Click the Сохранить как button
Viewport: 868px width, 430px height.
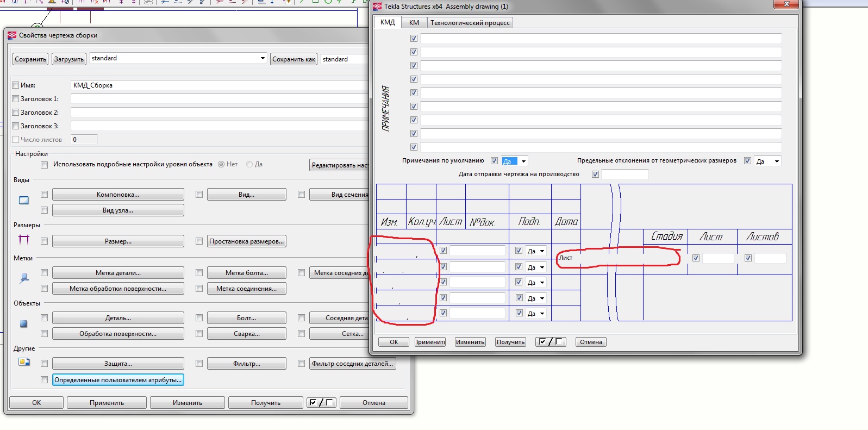click(294, 59)
